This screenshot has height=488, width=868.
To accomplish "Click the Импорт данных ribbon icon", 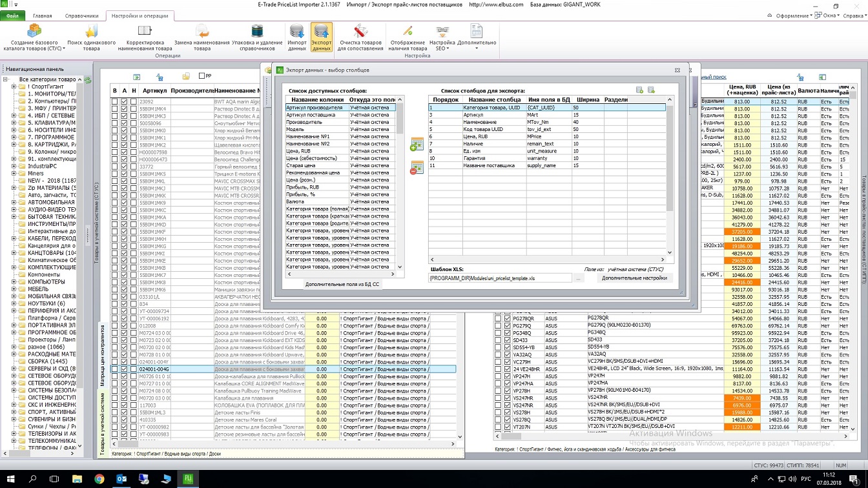I will [x=297, y=37].
